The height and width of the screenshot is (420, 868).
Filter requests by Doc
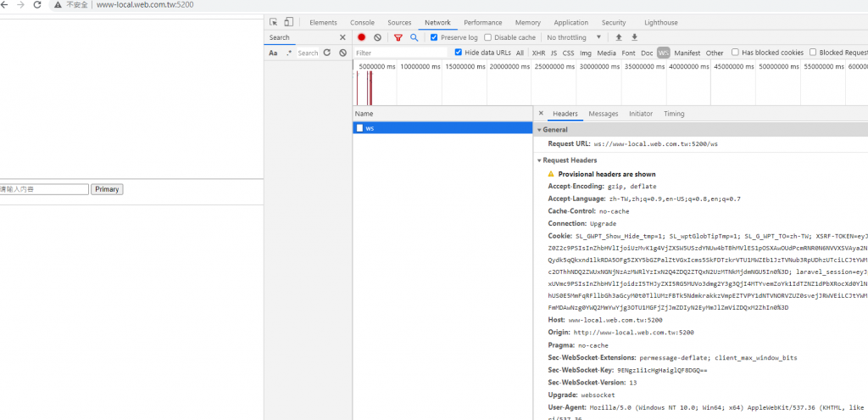click(647, 53)
